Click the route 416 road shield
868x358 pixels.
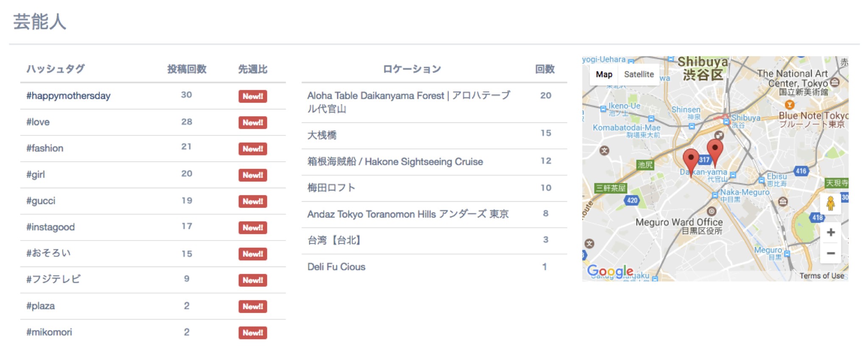pyautogui.click(x=801, y=171)
